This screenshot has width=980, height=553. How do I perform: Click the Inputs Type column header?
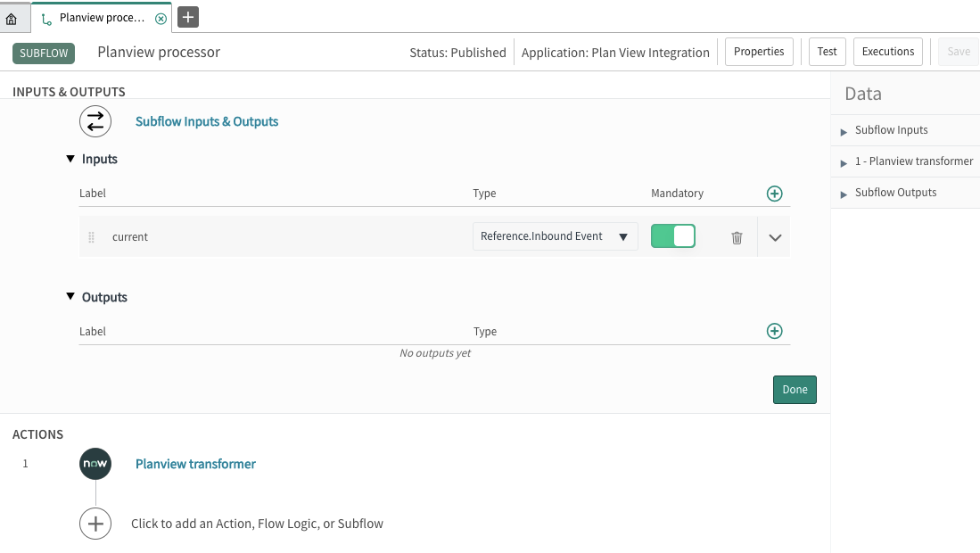484,193
